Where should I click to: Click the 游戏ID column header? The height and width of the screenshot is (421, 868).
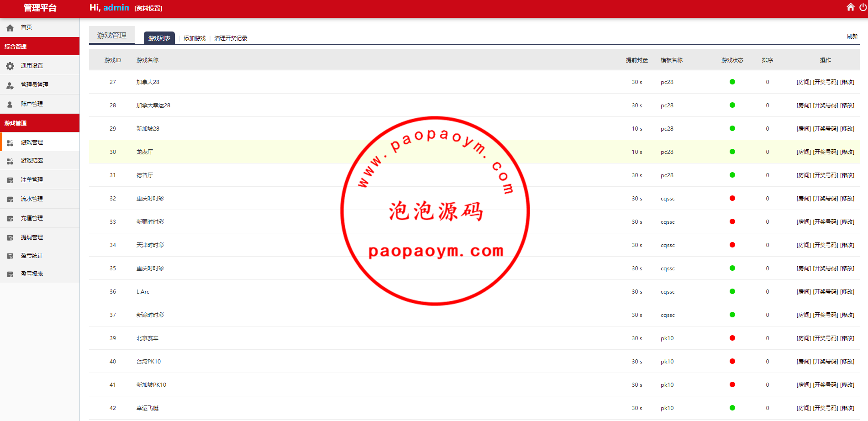tap(112, 60)
